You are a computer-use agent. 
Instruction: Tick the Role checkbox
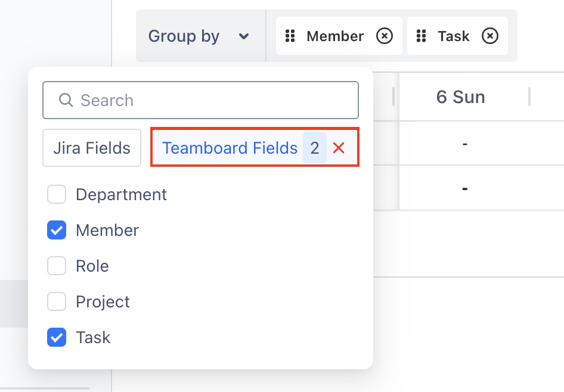click(x=57, y=266)
